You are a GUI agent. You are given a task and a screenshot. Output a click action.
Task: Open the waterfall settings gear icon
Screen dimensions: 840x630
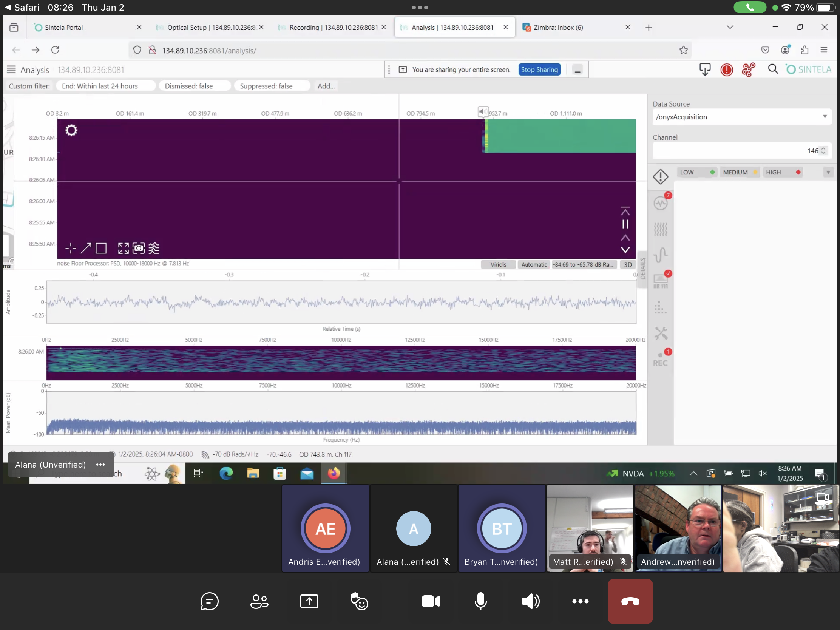(71, 130)
